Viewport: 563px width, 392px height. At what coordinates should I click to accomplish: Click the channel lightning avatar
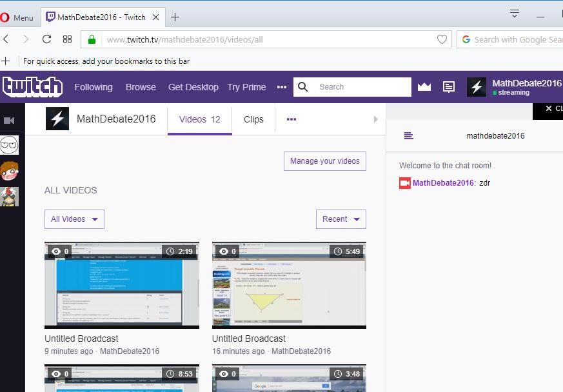(x=57, y=119)
